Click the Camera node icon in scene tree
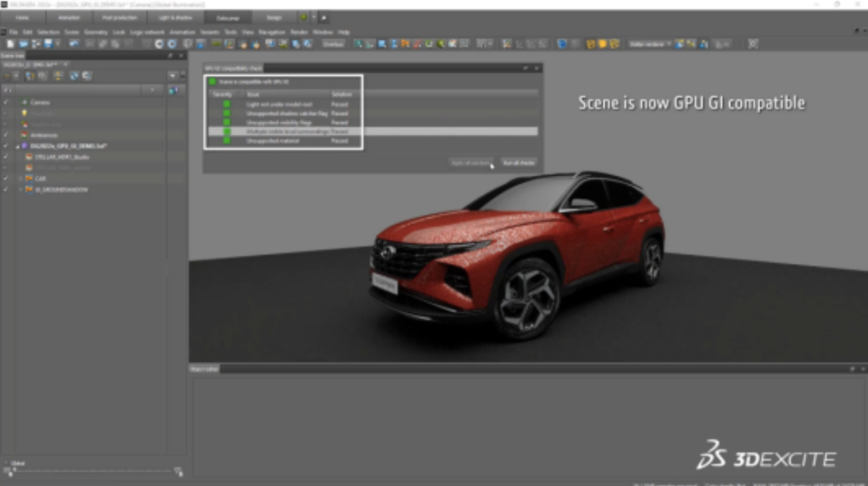Image resolution: width=868 pixels, height=486 pixels. tap(25, 102)
